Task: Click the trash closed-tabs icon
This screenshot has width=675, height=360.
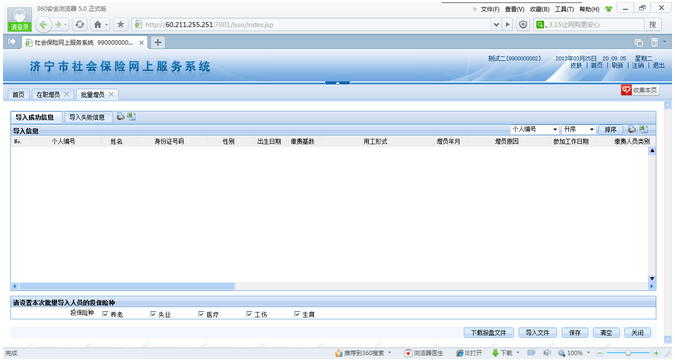Action: (654, 42)
